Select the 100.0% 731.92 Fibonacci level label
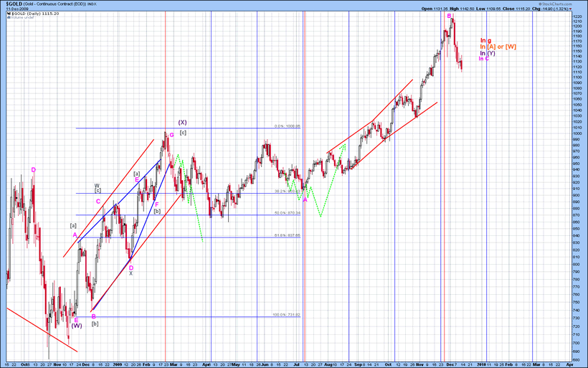The image size is (588, 368). pyautogui.click(x=287, y=314)
